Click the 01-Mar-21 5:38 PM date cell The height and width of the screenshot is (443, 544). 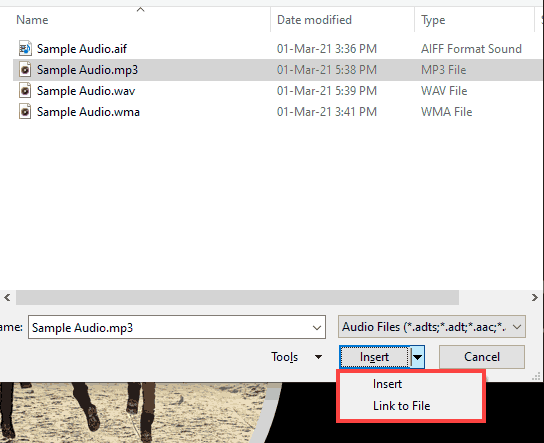click(327, 70)
